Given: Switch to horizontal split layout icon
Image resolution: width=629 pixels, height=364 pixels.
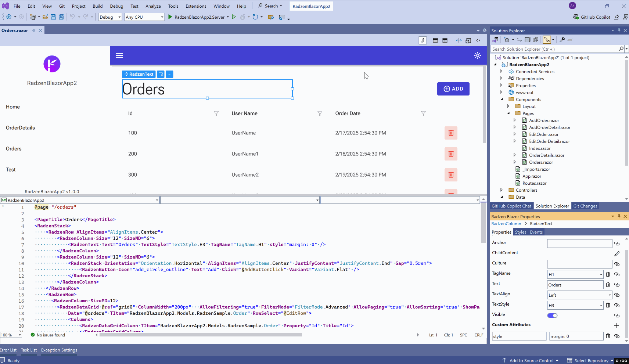Looking at the screenshot, I should [435, 40].
